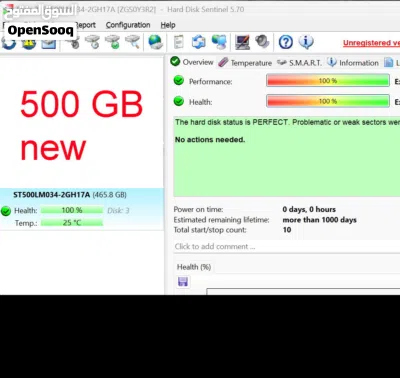The height and width of the screenshot is (378, 400).
Task: Click the green check icon beside Performance
Action: 179,80
